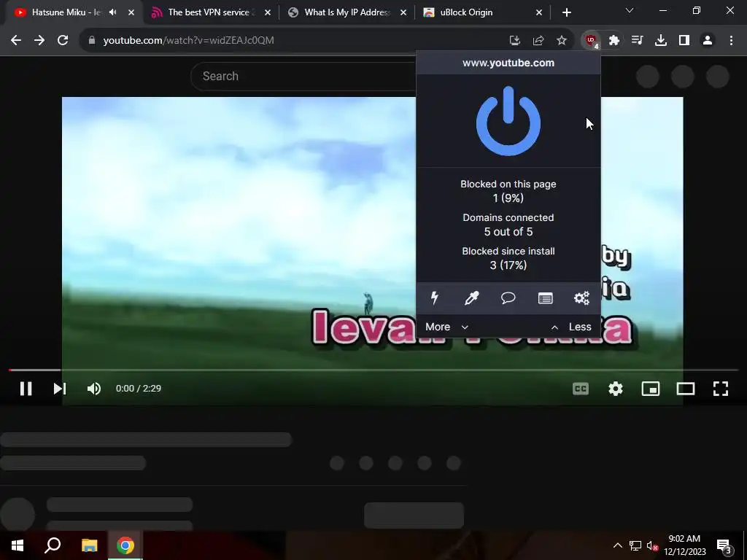Show hidden system tray icons

coord(617,545)
